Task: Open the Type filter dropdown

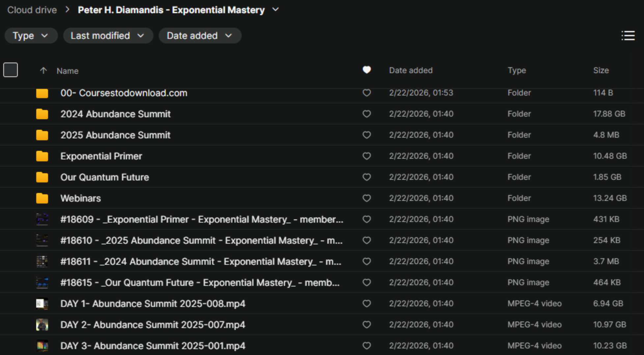Action: [31, 36]
